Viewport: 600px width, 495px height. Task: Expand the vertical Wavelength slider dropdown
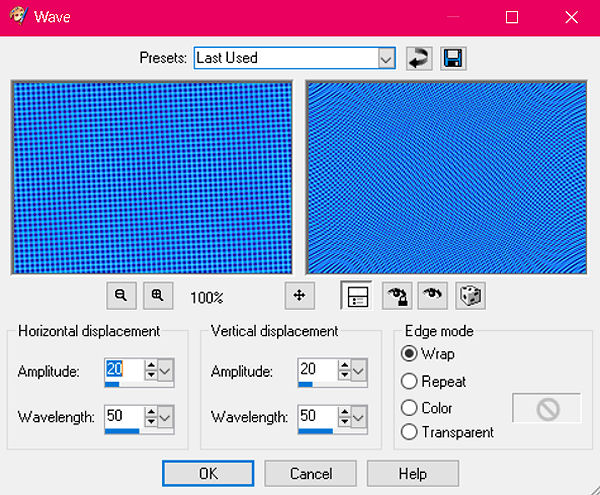coord(359,416)
